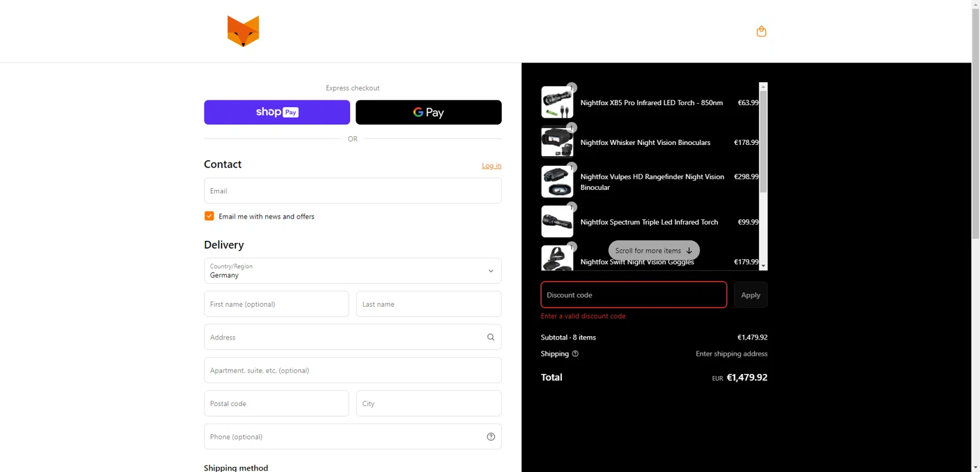This screenshot has height=472, width=980.
Task: Click the €298.99 price
Action: 746,177
